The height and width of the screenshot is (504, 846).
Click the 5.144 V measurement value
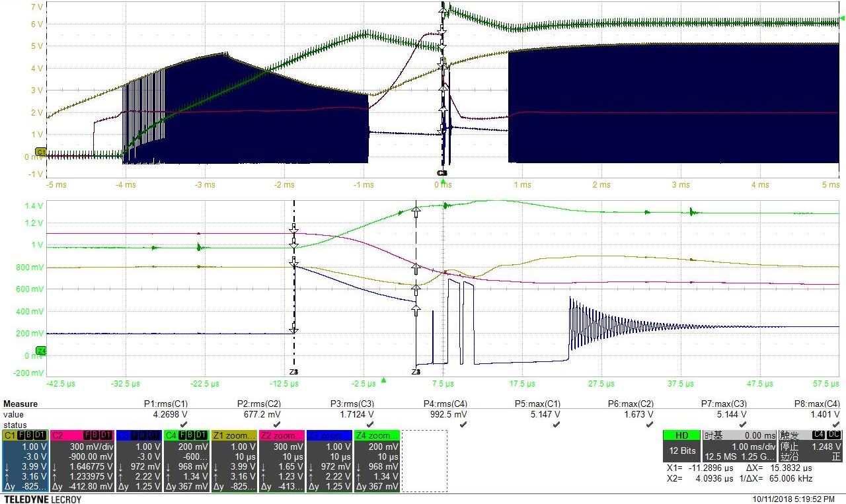coord(732,414)
